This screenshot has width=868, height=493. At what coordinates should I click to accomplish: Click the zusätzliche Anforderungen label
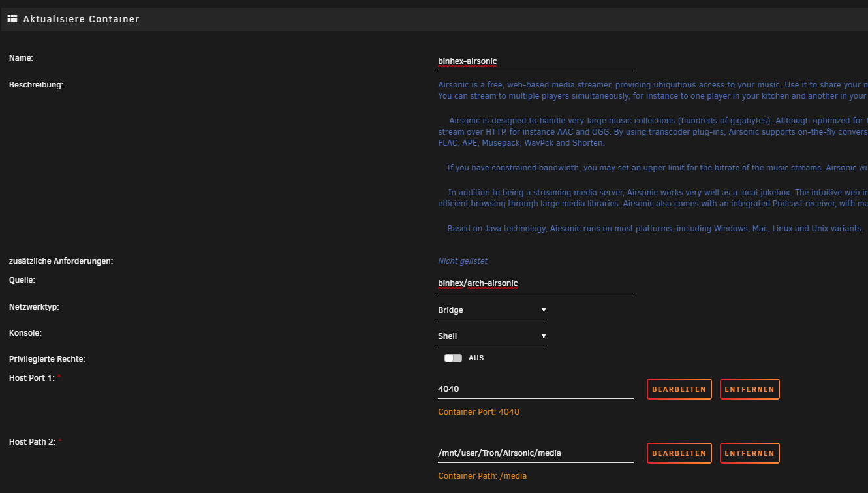pos(61,261)
